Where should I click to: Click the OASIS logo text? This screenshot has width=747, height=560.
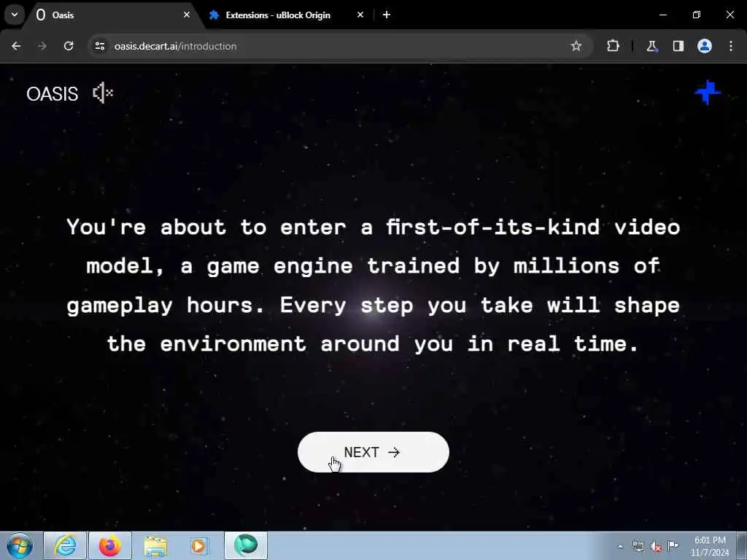click(x=52, y=94)
